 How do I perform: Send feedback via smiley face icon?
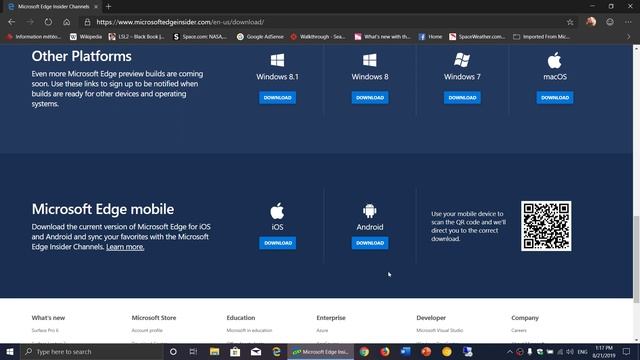610,22
